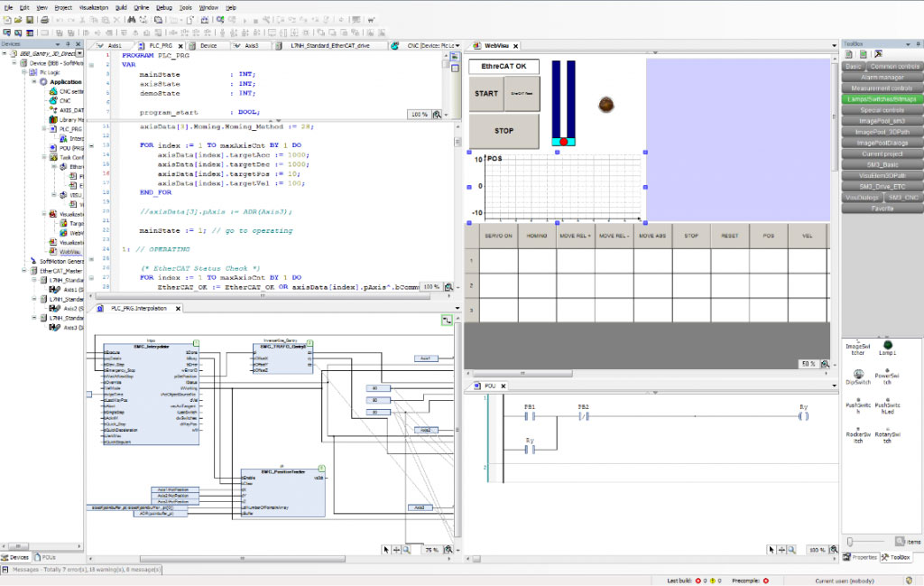Click the START button in WebVisu

(x=486, y=93)
